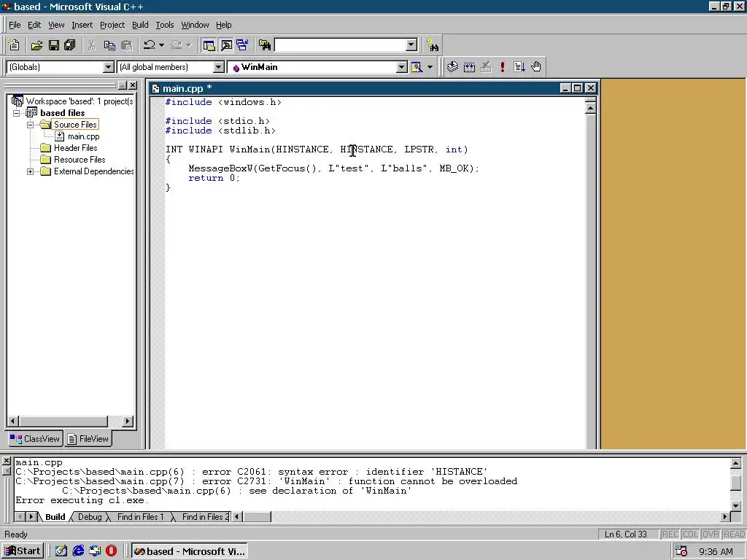Click the Build icon
The height and width of the screenshot is (560, 747).
[x=469, y=67]
